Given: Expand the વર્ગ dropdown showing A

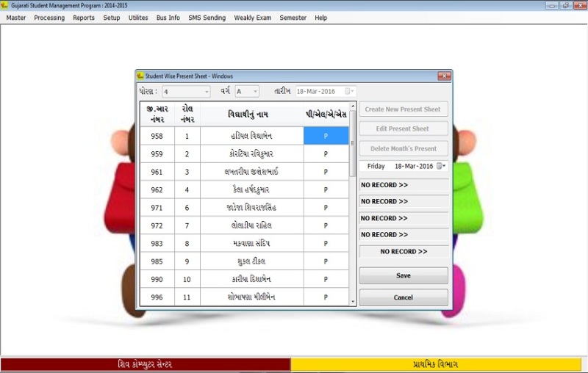Looking at the screenshot, I should click(255, 92).
